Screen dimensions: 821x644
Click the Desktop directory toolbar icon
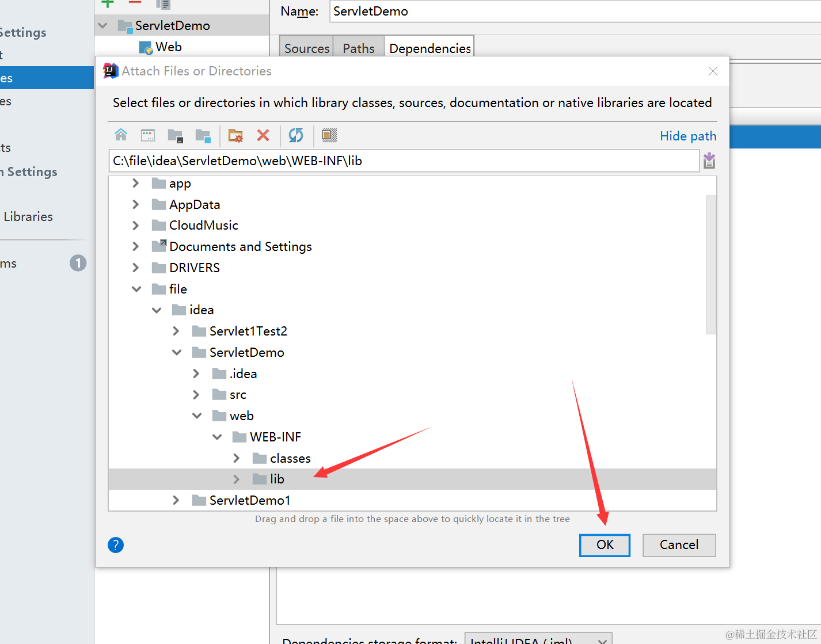tap(148, 135)
